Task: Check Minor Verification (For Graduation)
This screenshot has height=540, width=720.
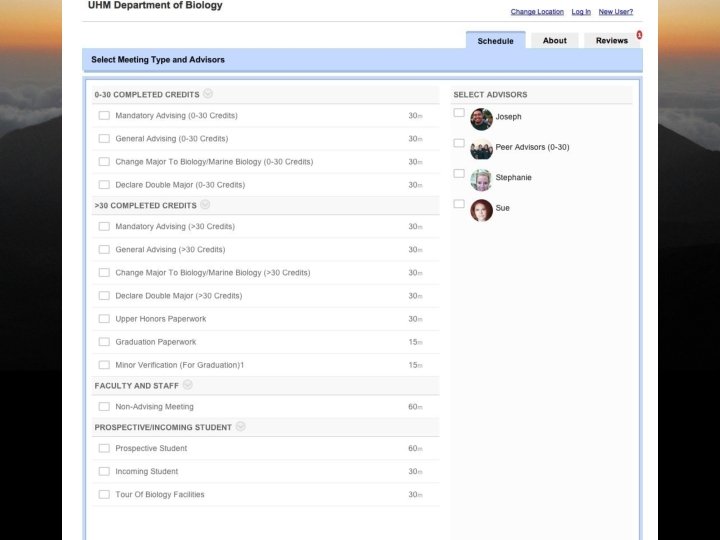Action: coord(104,365)
